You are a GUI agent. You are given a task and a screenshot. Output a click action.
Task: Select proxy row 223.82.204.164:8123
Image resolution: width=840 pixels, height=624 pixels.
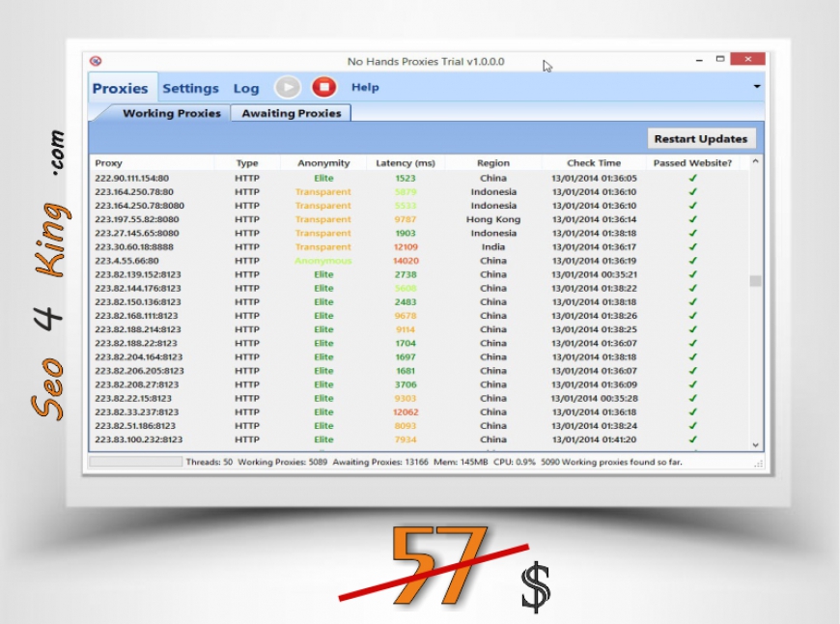(x=419, y=357)
